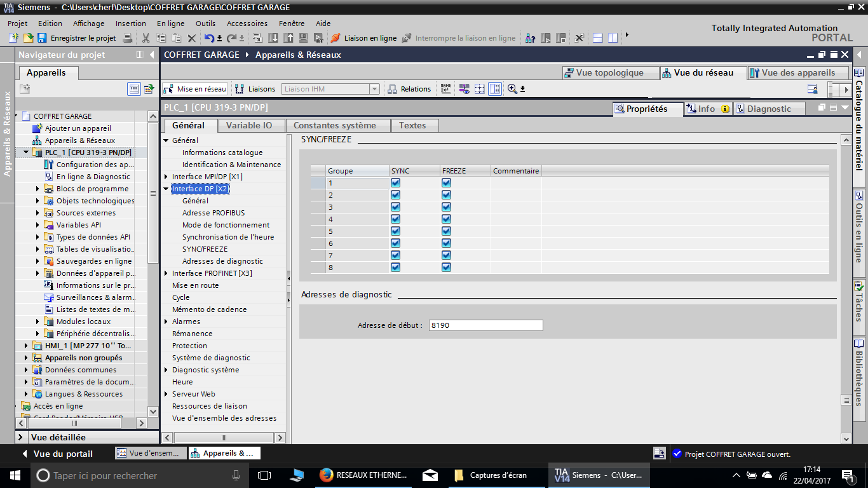
Task: Uncheck SYNC for group 1
Action: 396,183
